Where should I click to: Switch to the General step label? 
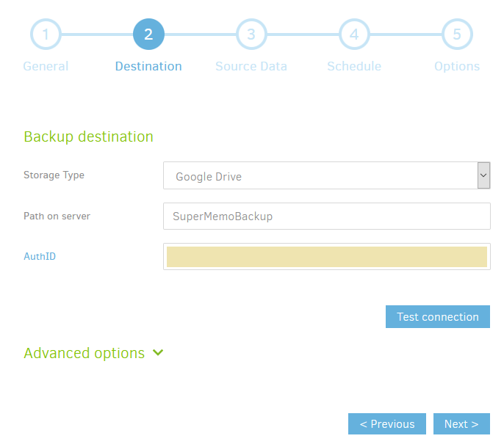tap(46, 66)
